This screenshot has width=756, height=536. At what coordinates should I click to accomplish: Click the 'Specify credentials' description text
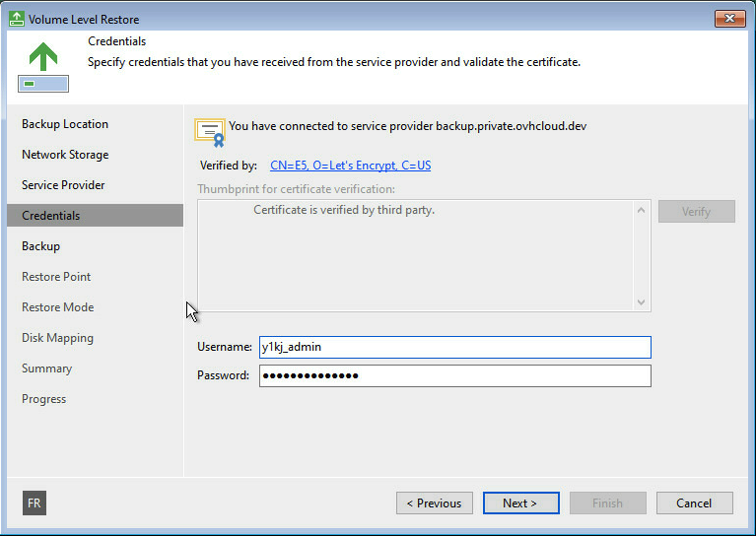pyautogui.click(x=334, y=62)
